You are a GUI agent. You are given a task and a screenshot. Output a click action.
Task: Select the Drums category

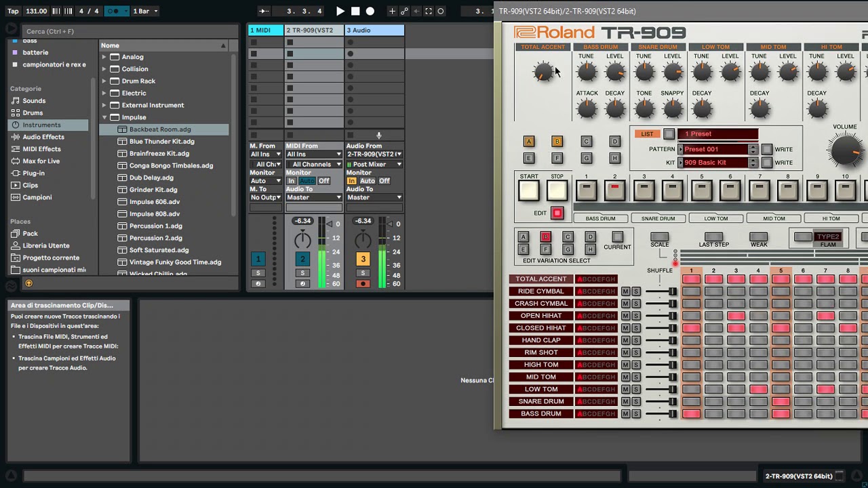[33, 113]
